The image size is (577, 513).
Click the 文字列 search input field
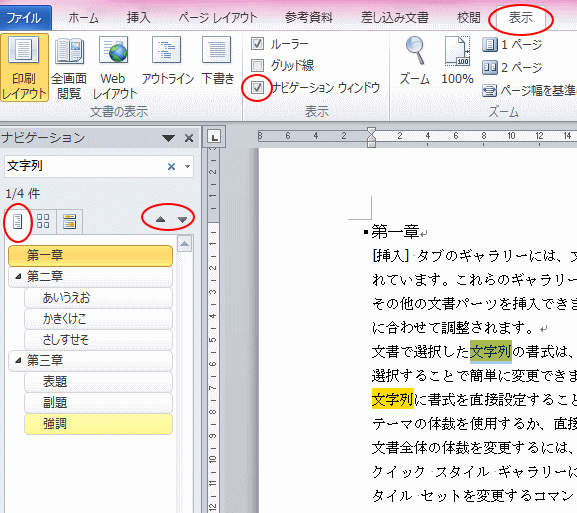[x=85, y=166]
